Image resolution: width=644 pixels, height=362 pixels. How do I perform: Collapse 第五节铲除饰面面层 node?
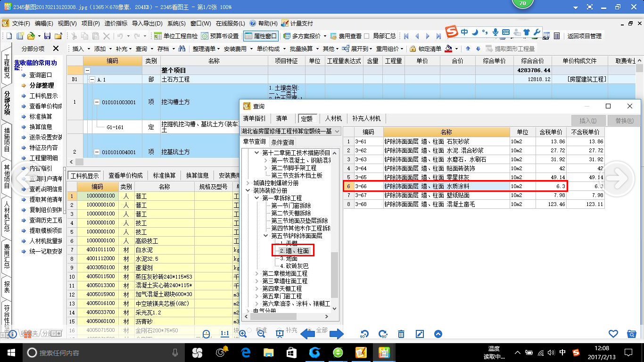265,236
